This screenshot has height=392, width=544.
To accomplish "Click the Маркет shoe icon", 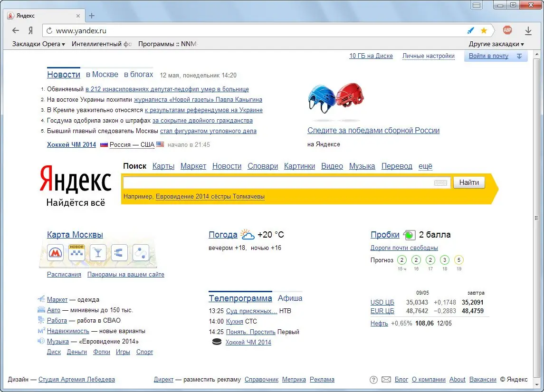I will tap(41, 299).
